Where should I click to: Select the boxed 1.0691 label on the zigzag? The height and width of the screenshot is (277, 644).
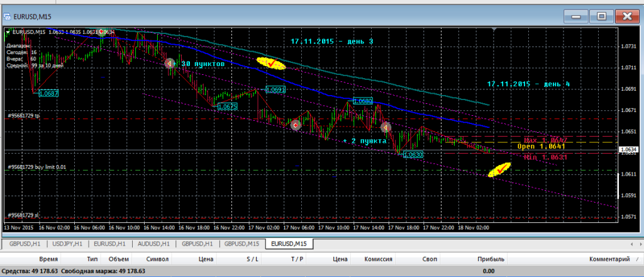(275, 89)
